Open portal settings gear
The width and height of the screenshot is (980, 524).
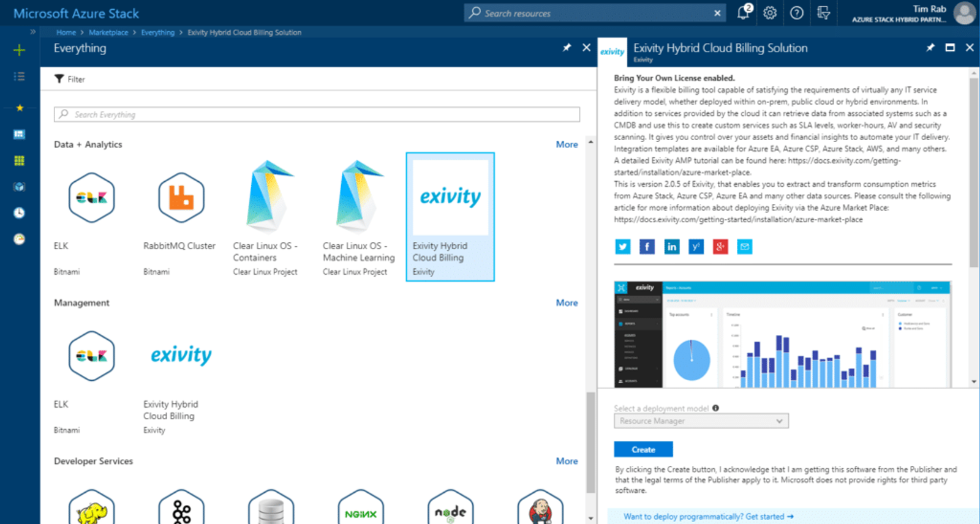click(770, 13)
